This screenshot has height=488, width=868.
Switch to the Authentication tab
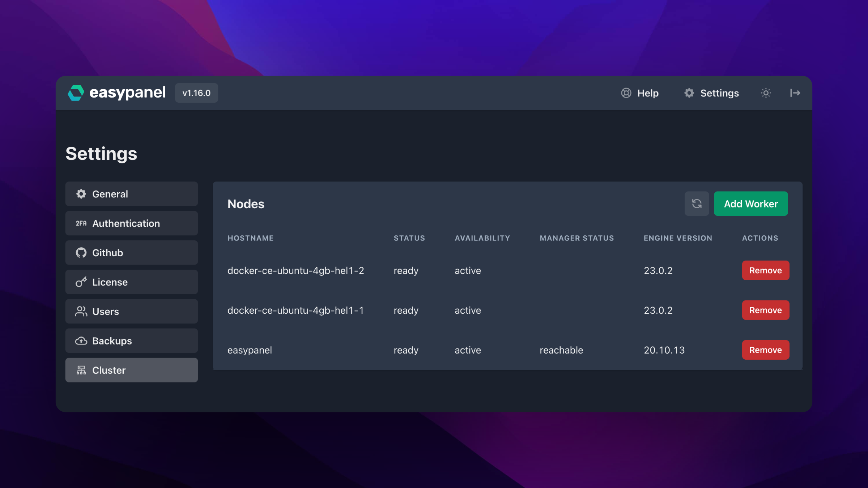pos(132,223)
